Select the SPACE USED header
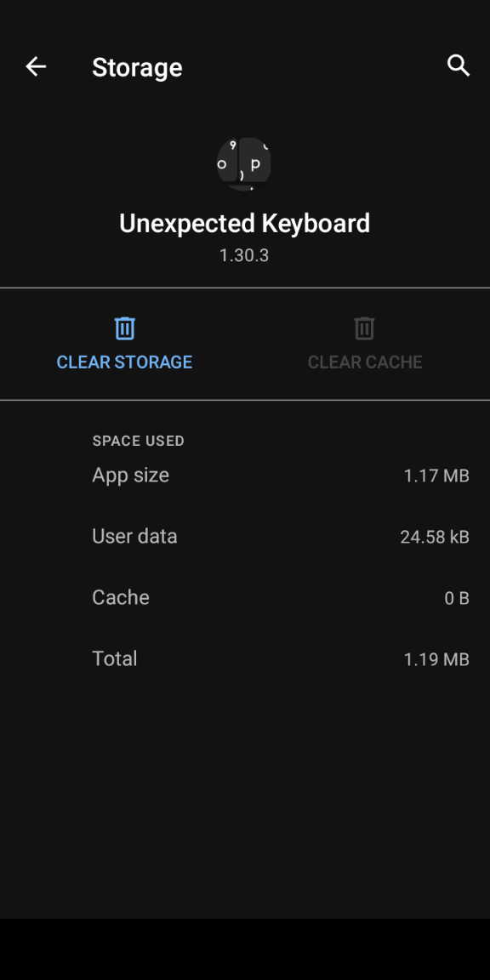Screen dimensions: 490x980 (138, 441)
